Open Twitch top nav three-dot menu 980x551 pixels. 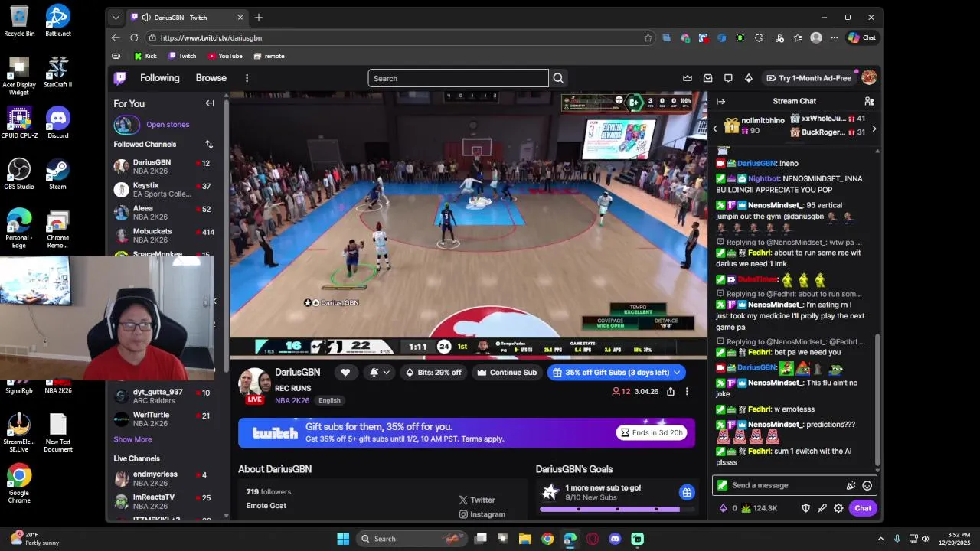coord(247,78)
